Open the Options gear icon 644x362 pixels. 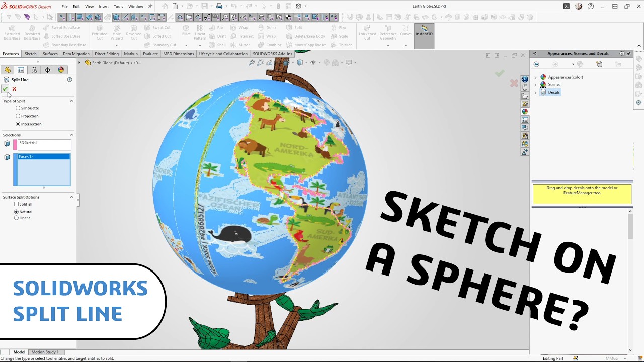[298, 6]
